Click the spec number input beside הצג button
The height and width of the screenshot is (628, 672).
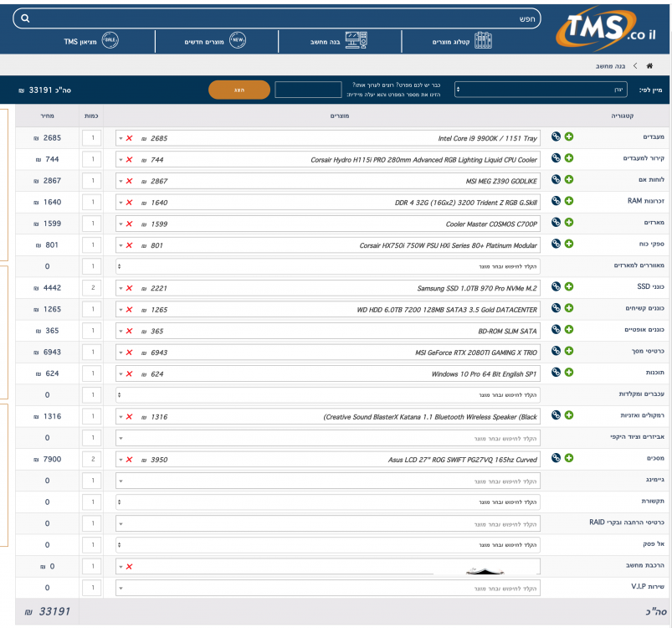pos(308,90)
